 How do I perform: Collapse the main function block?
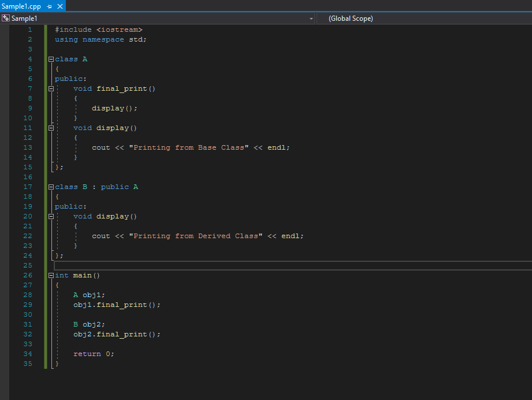click(x=51, y=276)
